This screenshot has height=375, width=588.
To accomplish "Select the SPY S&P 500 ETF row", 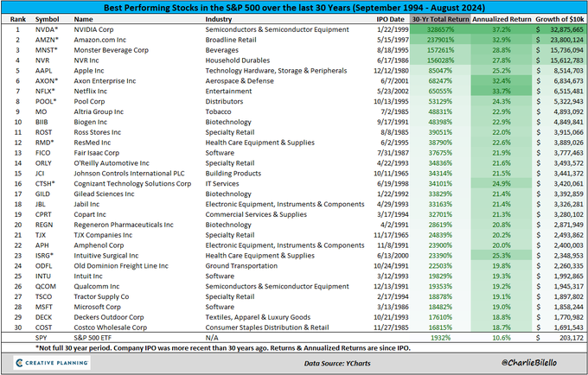I will point(294,338).
